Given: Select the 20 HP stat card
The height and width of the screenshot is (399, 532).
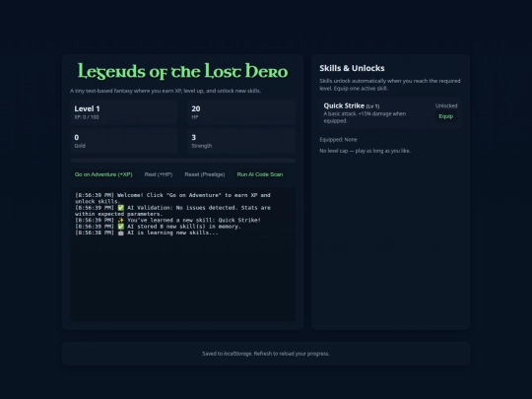Looking at the screenshot, I should pos(241,112).
